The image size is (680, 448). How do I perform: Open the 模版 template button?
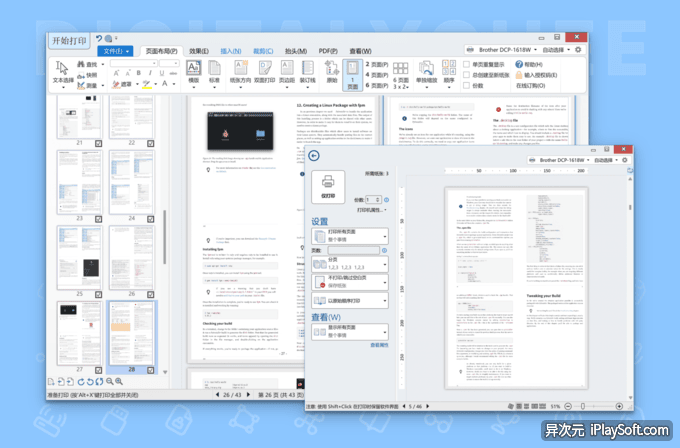[193, 72]
